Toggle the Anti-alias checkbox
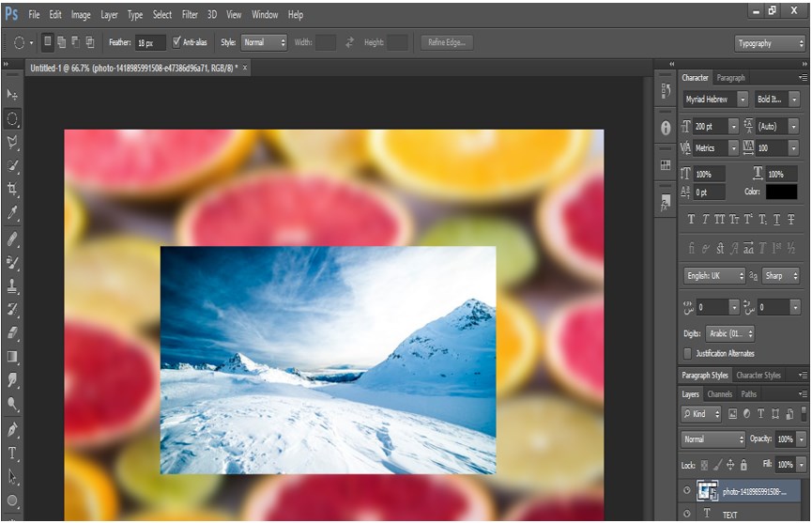The height and width of the screenshot is (523, 812). pos(177,42)
